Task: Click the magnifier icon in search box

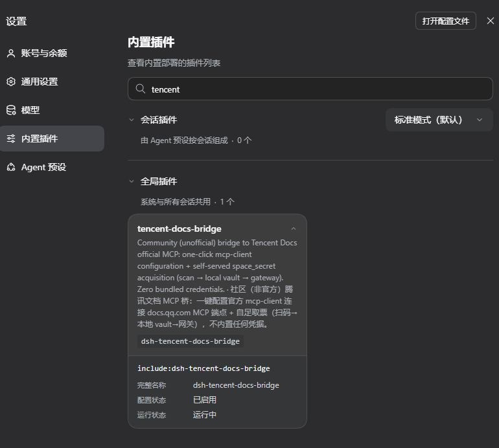Action: pos(141,89)
